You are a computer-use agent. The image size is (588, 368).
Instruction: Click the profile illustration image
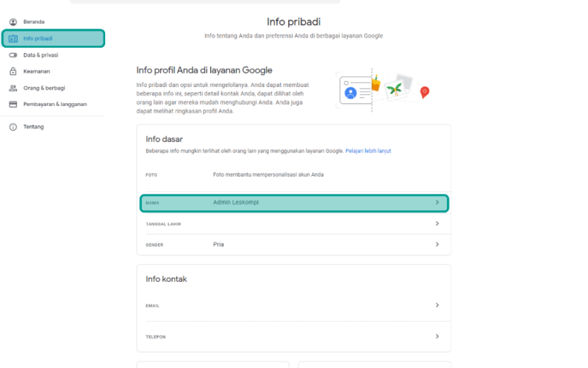coord(382,90)
